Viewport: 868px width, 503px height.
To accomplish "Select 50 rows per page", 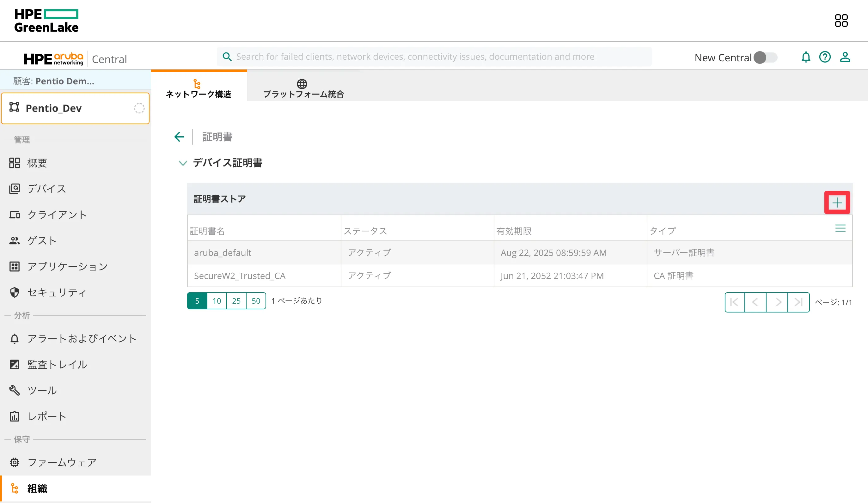I will tap(256, 301).
